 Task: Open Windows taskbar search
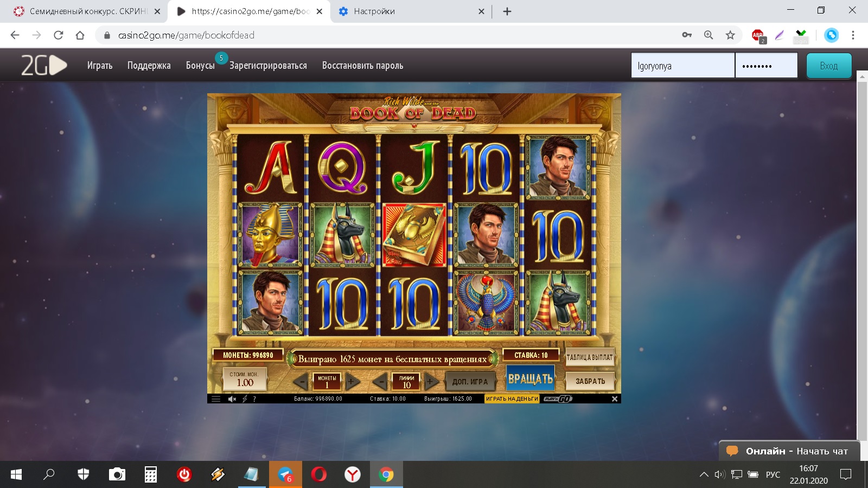[x=49, y=475]
